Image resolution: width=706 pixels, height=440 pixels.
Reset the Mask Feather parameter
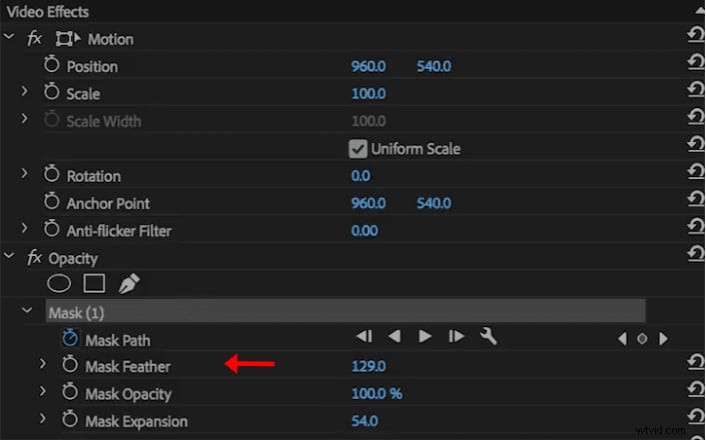696,362
